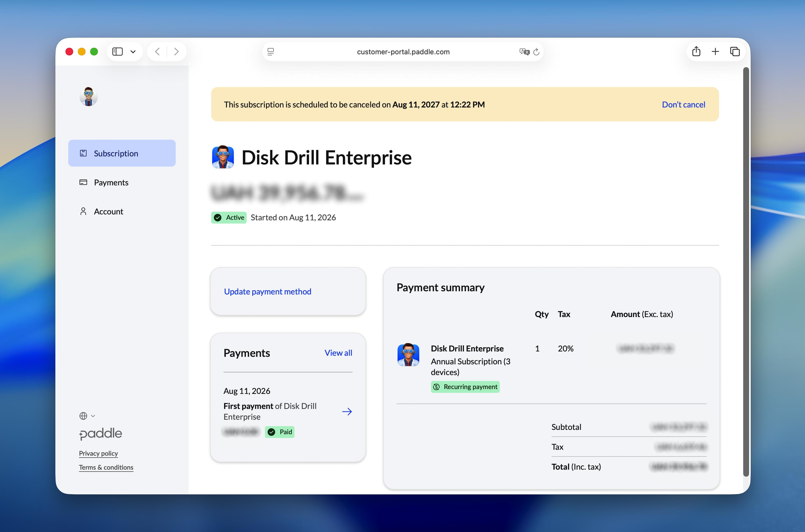Click the credit card icon beside Payments
Viewport: 805px width, 532px height.
83,182
